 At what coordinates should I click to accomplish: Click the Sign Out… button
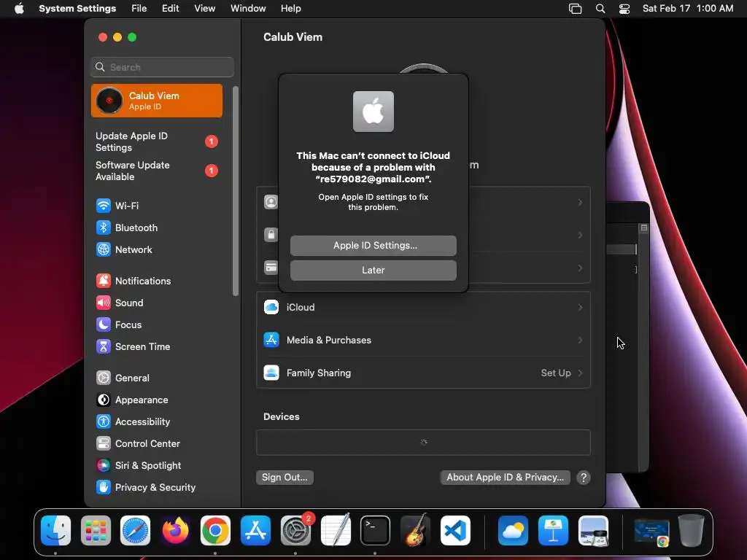(285, 477)
